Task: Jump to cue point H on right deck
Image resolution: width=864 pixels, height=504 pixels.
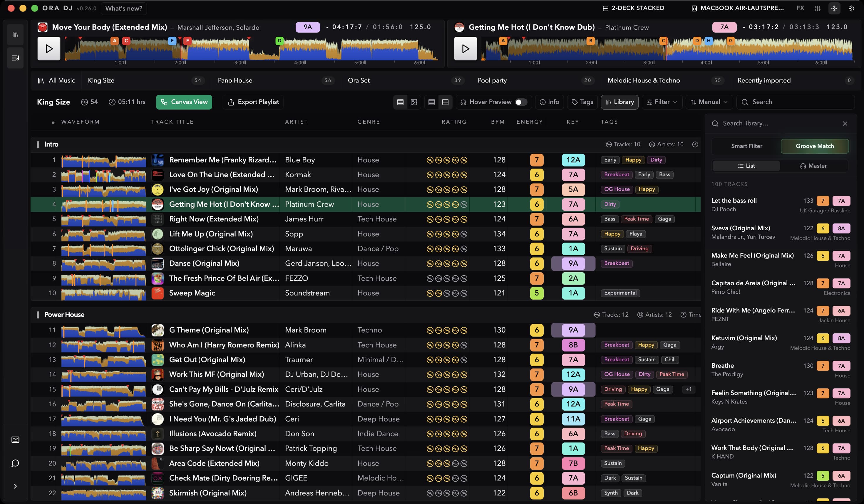Action: [708, 41]
